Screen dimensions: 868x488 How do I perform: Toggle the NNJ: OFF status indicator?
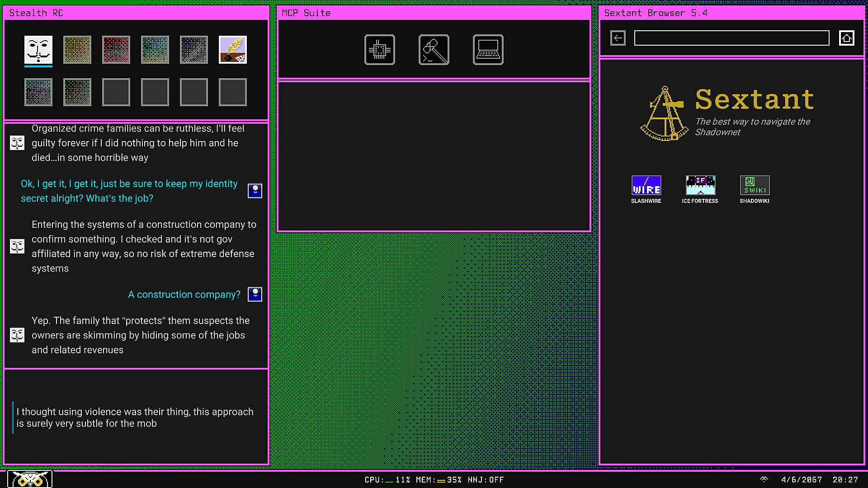(x=486, y=480)
